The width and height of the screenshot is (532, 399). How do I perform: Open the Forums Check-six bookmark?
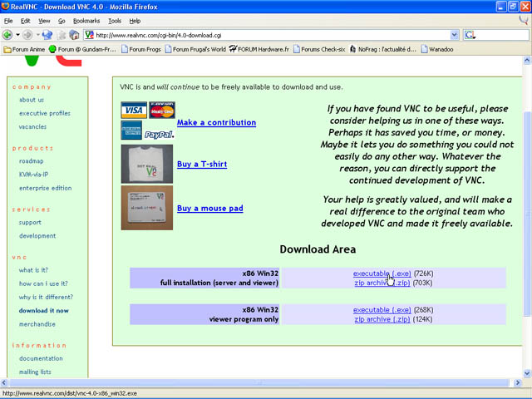coord(319,50)
